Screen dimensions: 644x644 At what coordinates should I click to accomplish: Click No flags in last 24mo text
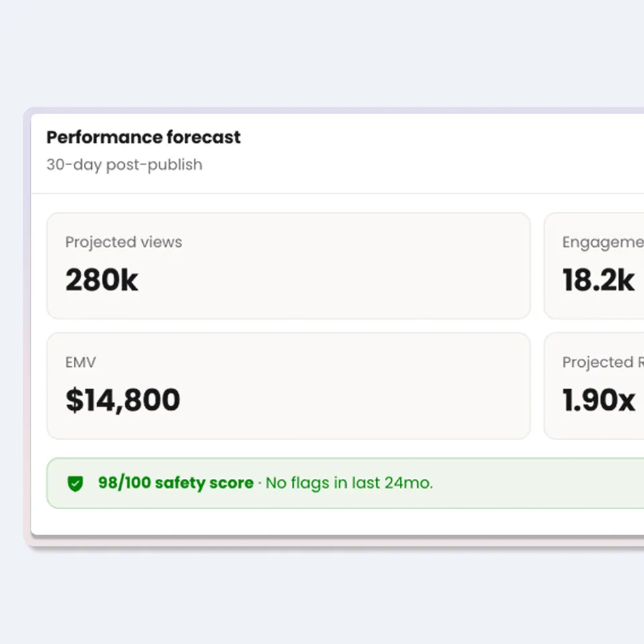click(349, 483)
